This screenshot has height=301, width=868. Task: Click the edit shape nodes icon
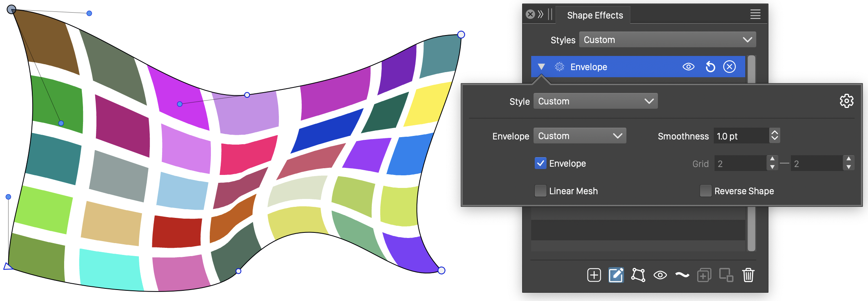coord(638,275)
